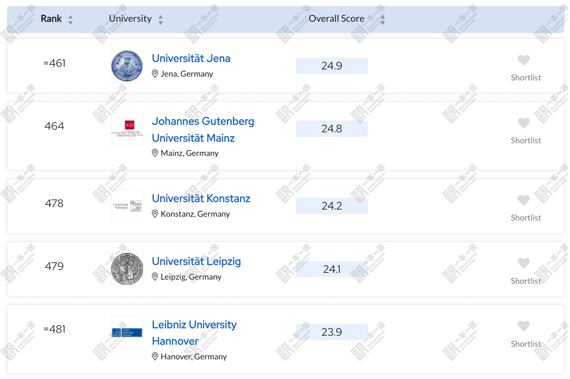Viewport: 570px width, 379px height.
Task: Shortlist Universität Jena with heart icon
Action: click(x=523, y=60)
